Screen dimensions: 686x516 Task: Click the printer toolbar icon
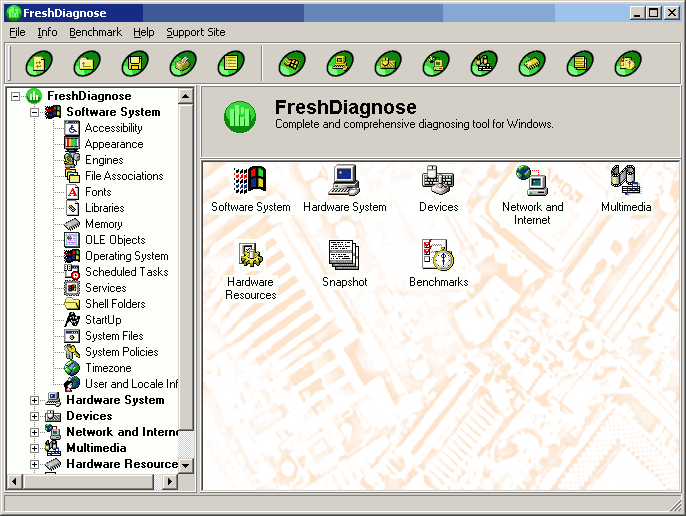click(183, 63)
